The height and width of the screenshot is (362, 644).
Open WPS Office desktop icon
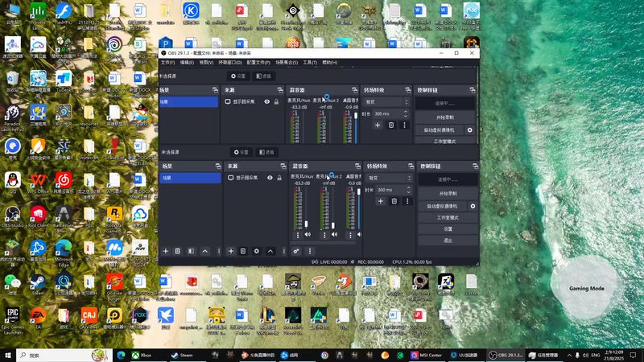38,183
